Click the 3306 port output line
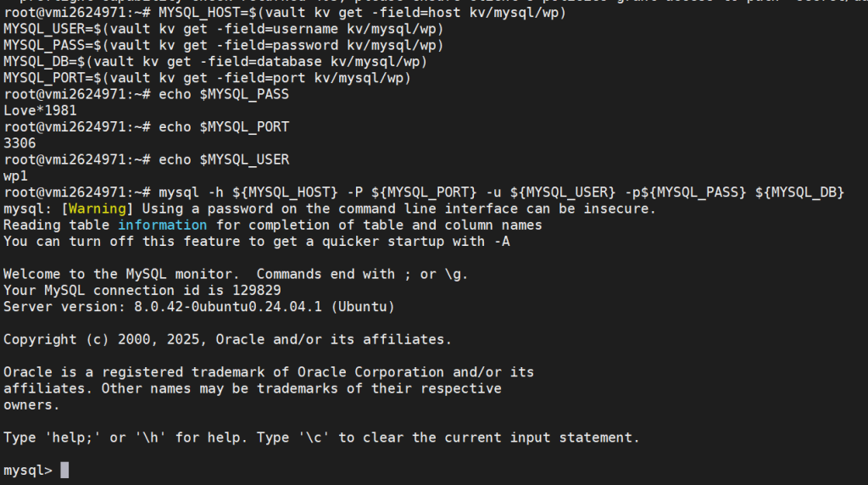Viewport: 868px width, 485px height. point(19,143)
